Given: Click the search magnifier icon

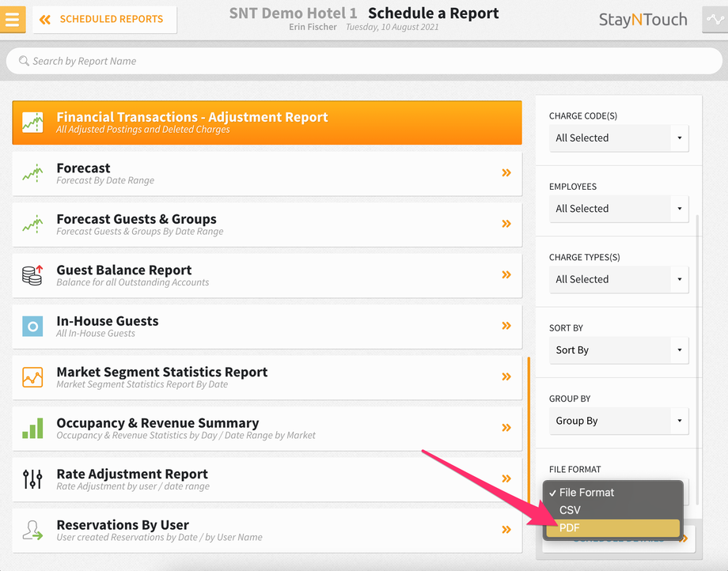Looking at the screenshot, I should [x=24, y=61].
